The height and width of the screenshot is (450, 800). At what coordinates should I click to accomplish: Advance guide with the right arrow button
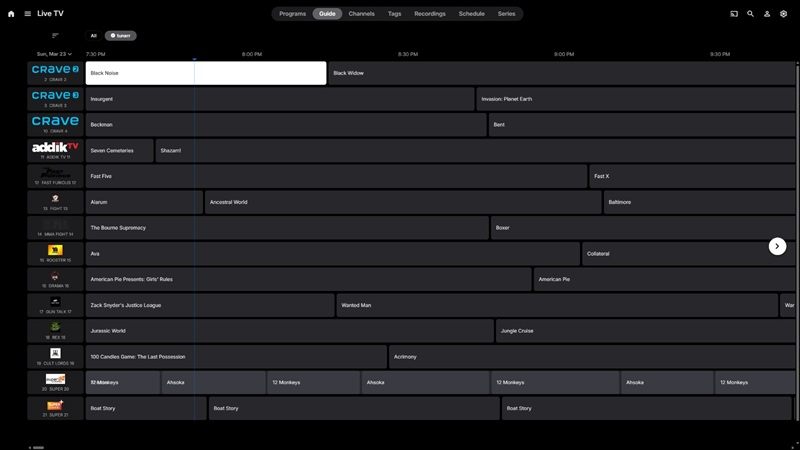777,246
